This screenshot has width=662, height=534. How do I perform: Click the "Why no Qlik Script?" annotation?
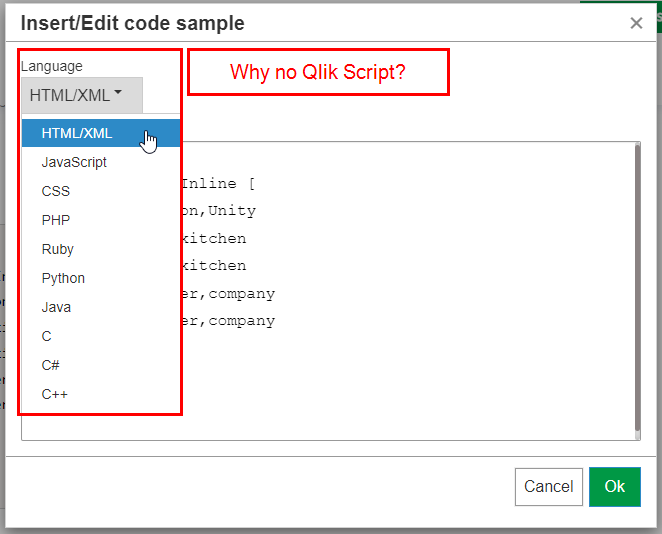point(318,72)
